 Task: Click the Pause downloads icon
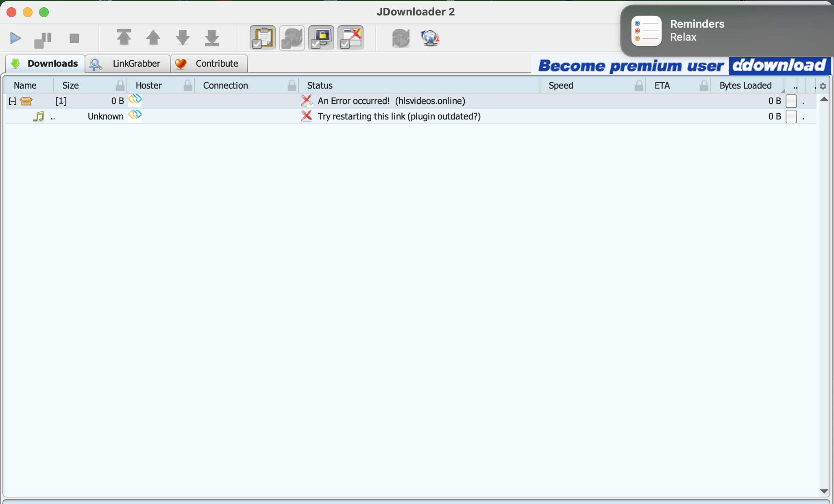pos(43,39)
